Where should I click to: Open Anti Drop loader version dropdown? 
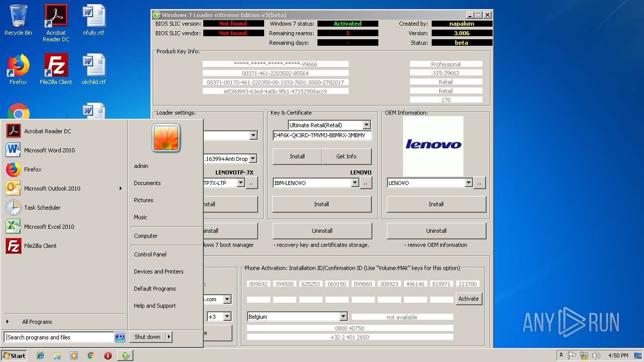pos(253,159)
